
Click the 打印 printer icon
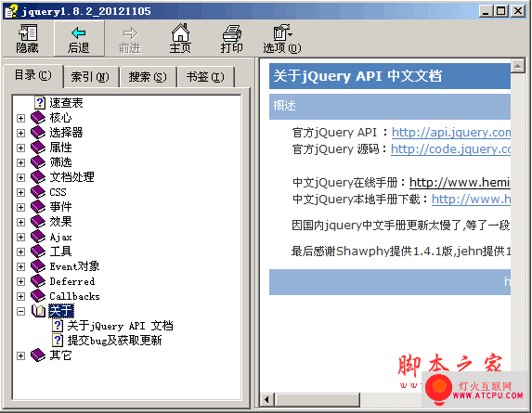[x=232, y=33]
